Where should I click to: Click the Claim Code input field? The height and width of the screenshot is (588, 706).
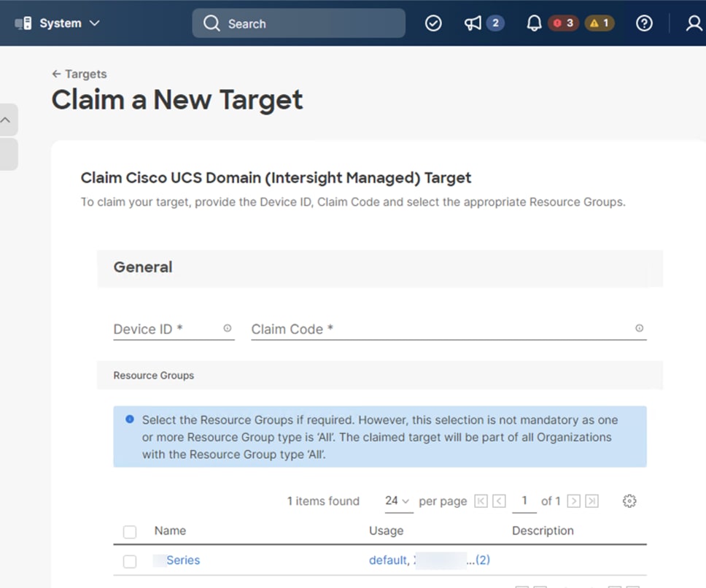(449, 329)
